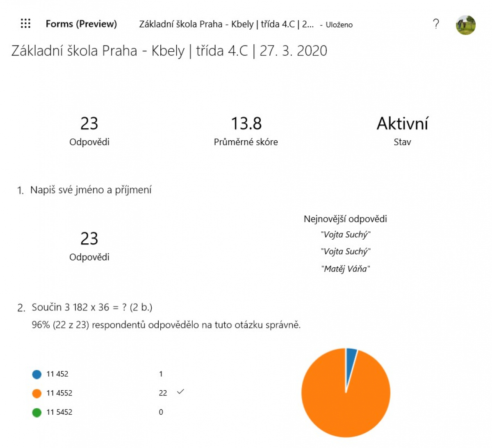Click the Nejnovější odpovědi heading

pos(345,219)
